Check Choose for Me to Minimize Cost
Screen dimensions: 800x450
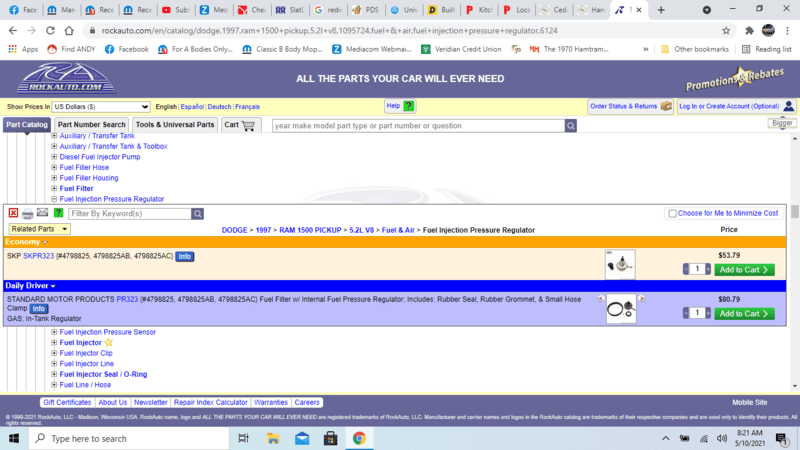(x=672, y=213)
